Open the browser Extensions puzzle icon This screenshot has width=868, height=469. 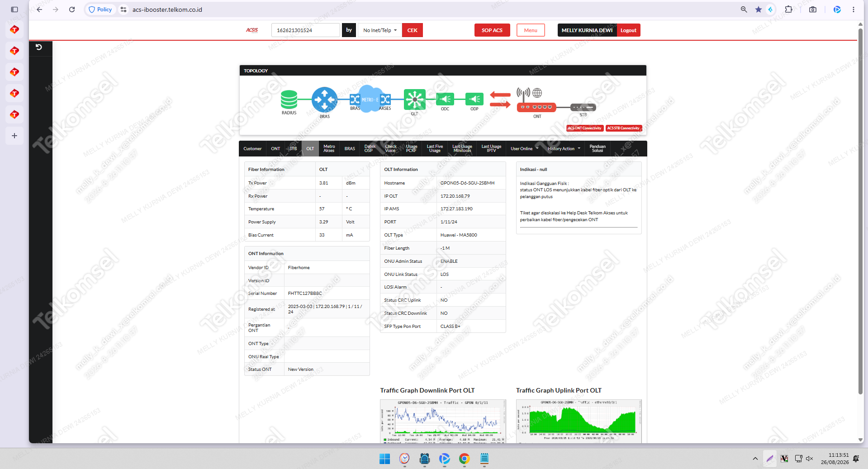788,9
